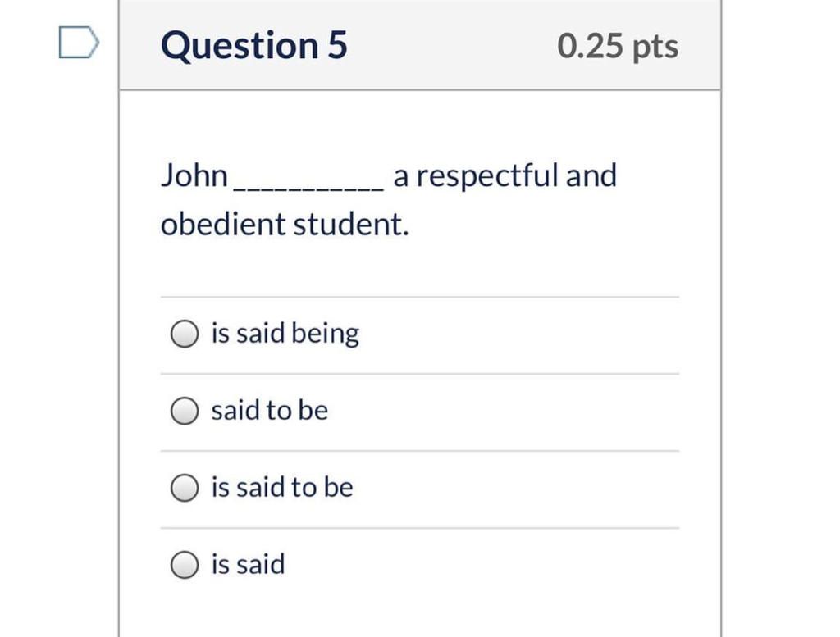
Task: Click the "is said being" answer text
Action: (285, 334)
